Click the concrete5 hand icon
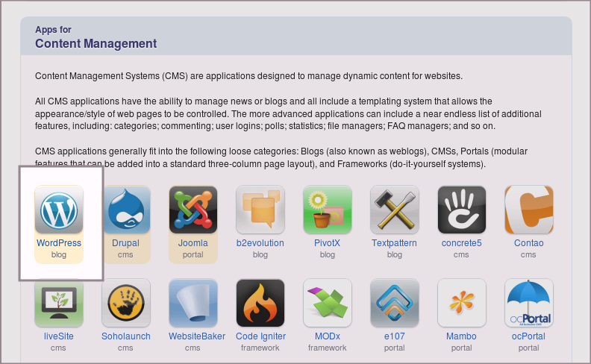Image resolution: width=591 pixels, height=364 pixels. (x=462, y=210)
